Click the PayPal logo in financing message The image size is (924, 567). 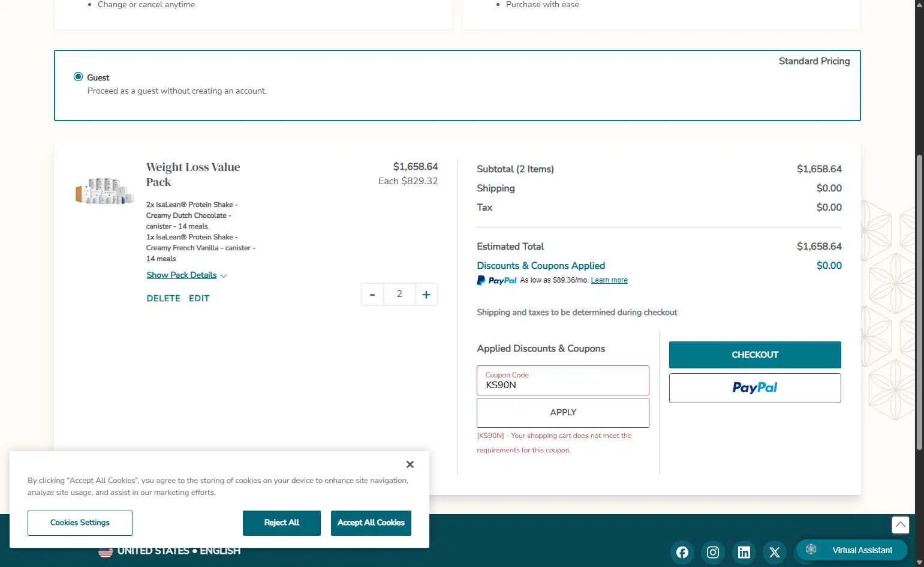click(496, 280)
